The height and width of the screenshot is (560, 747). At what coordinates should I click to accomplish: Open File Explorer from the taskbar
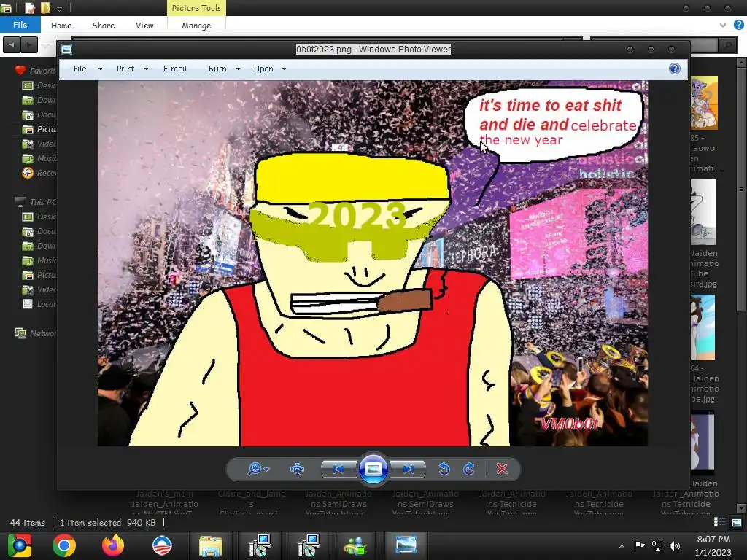(211, 545)
